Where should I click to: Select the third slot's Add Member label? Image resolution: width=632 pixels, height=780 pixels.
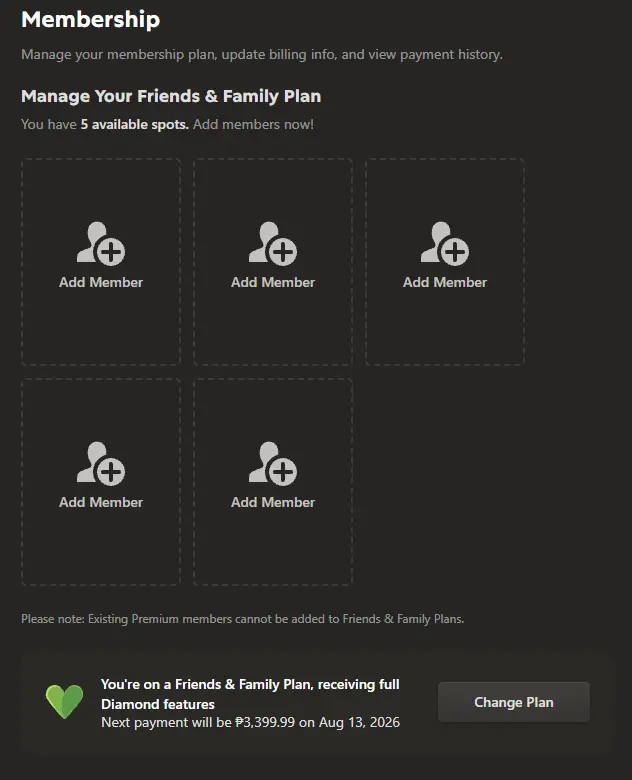click(x=445, y=282)
